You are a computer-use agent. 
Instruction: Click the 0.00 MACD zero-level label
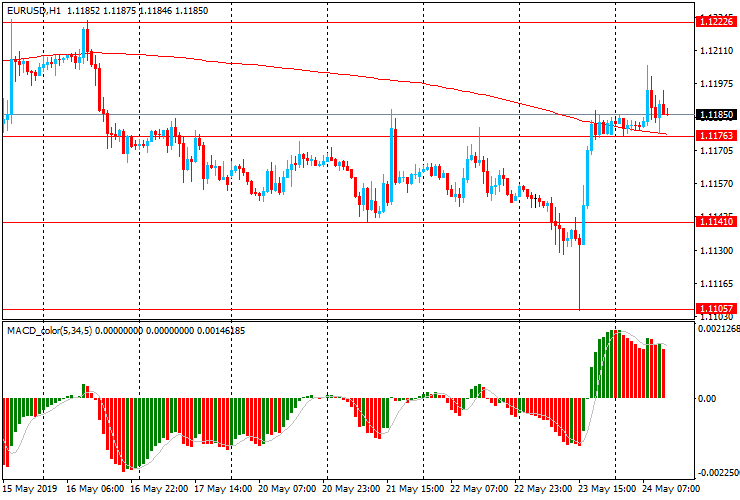click(x=708, y=398)
